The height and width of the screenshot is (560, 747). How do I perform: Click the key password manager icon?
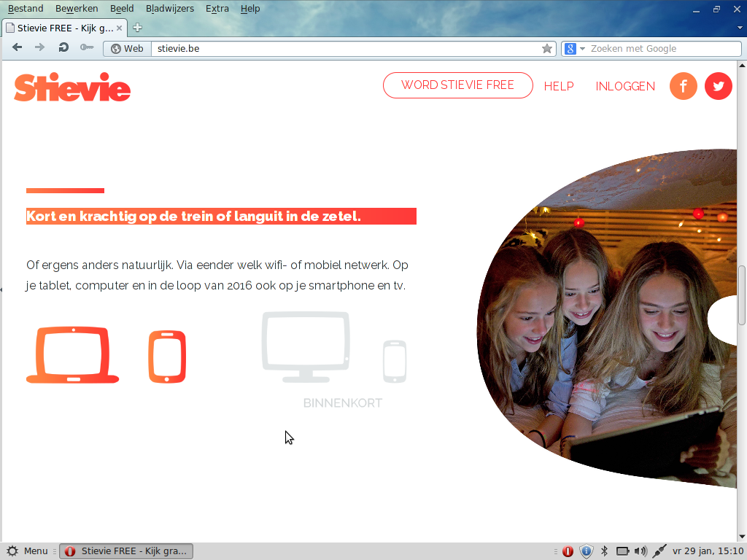coord(87,48)
